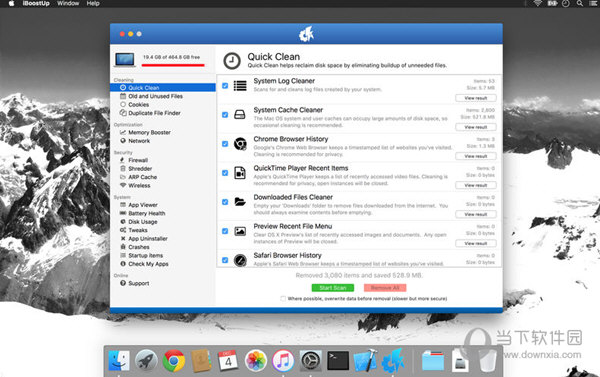Open Startup Items in the sidebar
The width and height of the screenshot is (600, 377).
coord(142,255)
